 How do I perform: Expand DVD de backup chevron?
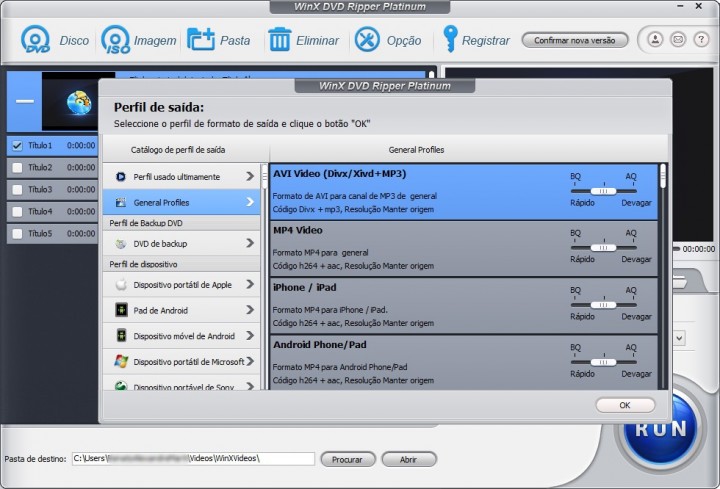pos(250,243)
